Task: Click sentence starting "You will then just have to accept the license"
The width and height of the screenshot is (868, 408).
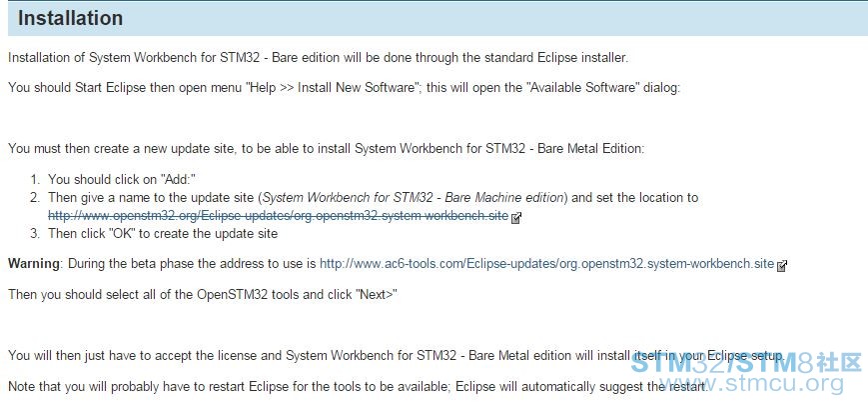Action: pyautogui.click(x=397, y=355)
